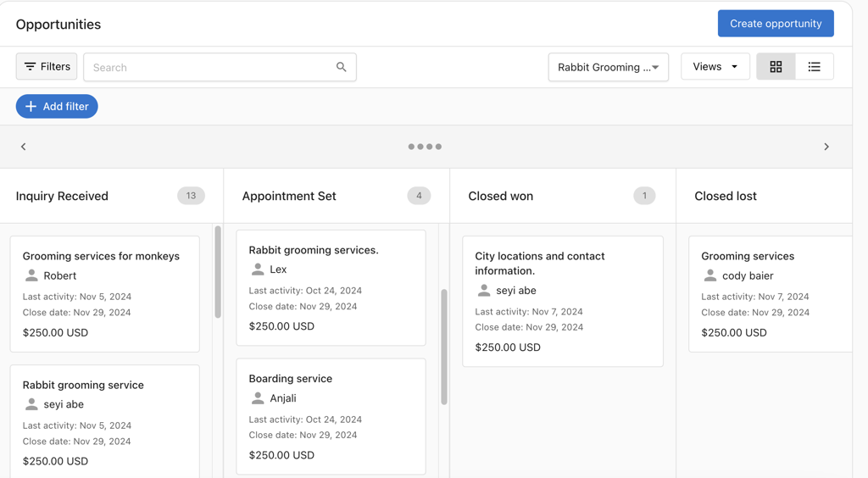Click the person icon beside Lex
This screenshot has width=868, height=478.
258,270
